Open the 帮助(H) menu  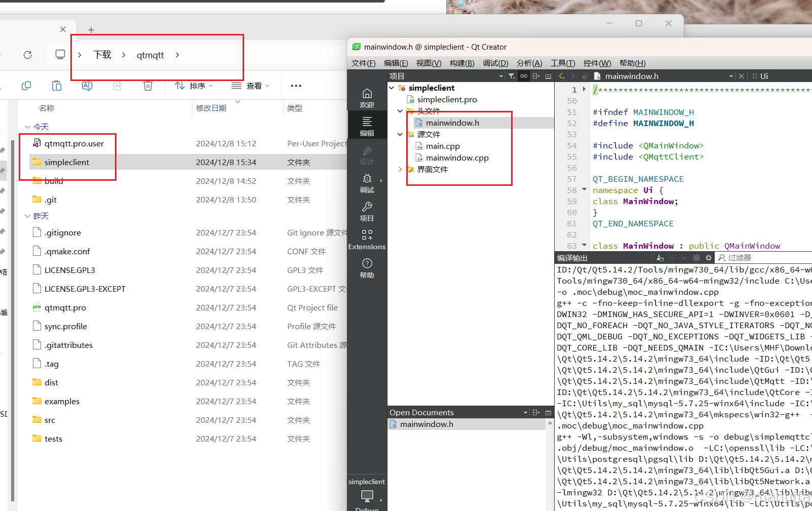(x=633, y=63)
